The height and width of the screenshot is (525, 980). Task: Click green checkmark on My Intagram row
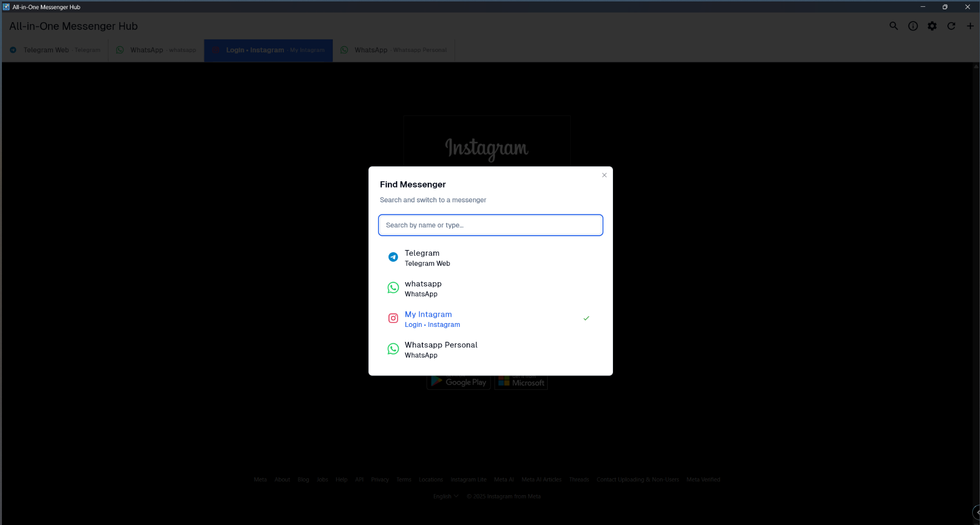click(x=586, y=318)
